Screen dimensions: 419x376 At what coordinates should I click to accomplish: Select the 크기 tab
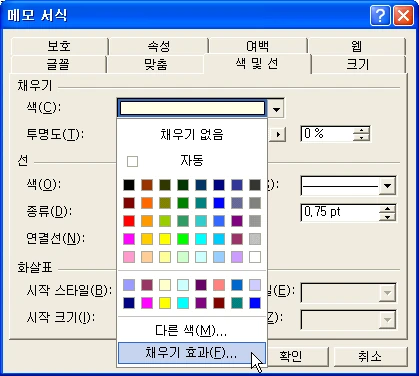(358, 64)
